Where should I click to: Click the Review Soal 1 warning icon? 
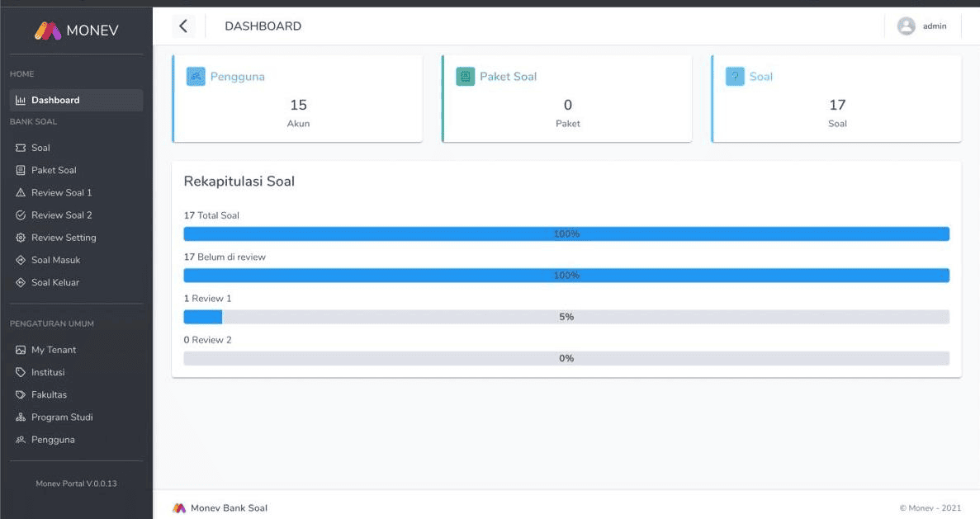point(21,192)
